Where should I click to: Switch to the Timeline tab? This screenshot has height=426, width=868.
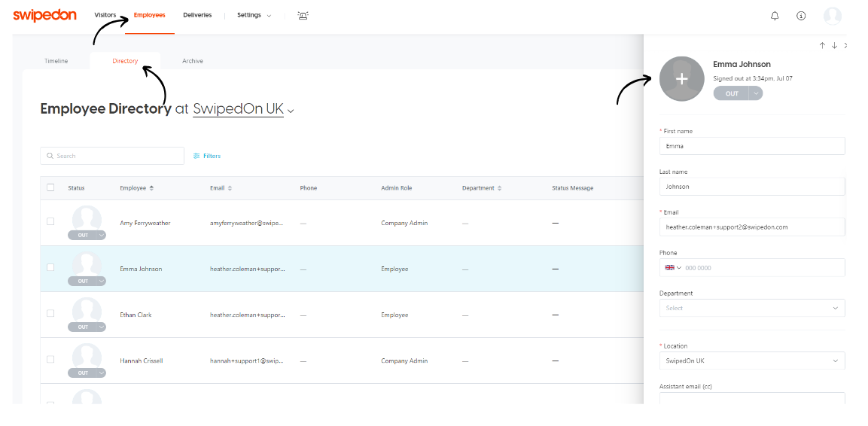(x=56, y=61)
